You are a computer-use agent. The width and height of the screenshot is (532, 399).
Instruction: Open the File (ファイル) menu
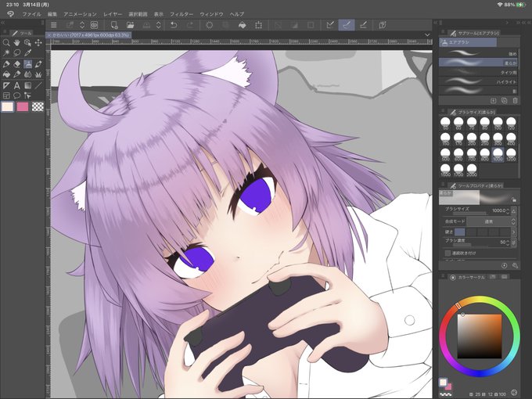pos(31,14)
